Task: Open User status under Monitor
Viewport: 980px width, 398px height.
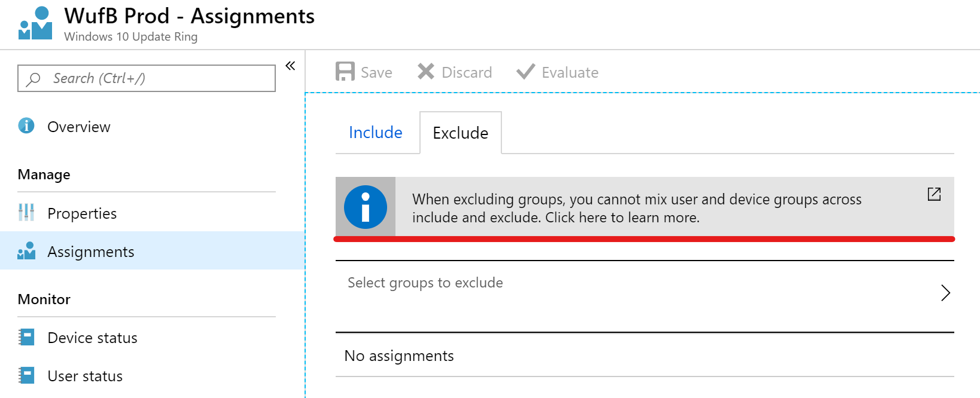Action: (x=85, y=376)
